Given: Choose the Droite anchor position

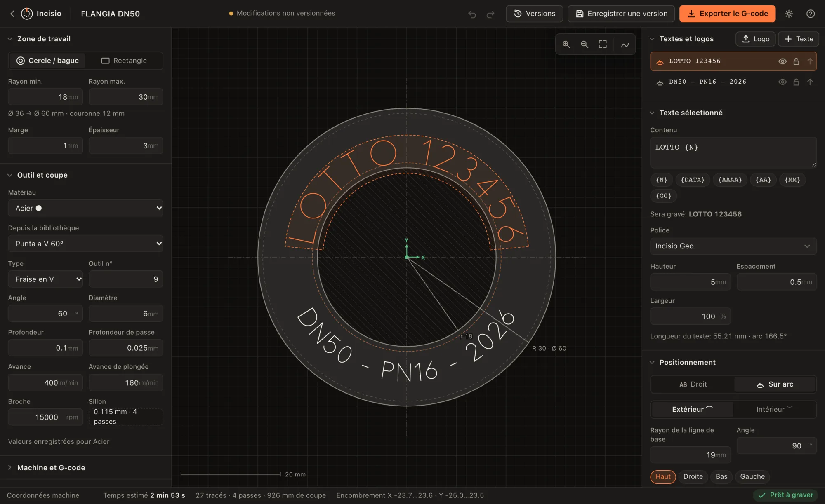Looking at the screenshot, I should pyautogui.click(x=693, y=476).
